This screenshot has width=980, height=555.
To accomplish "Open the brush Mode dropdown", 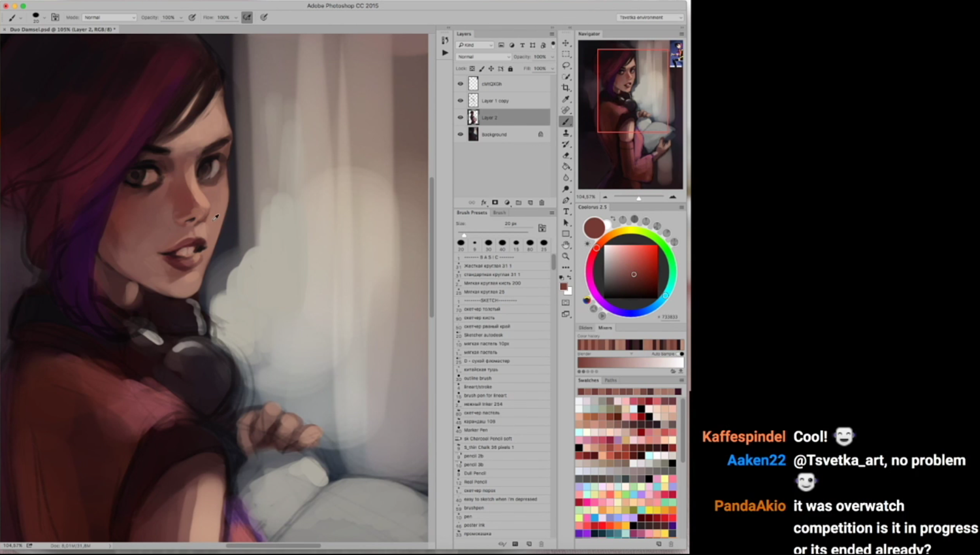I will point(109,18).
